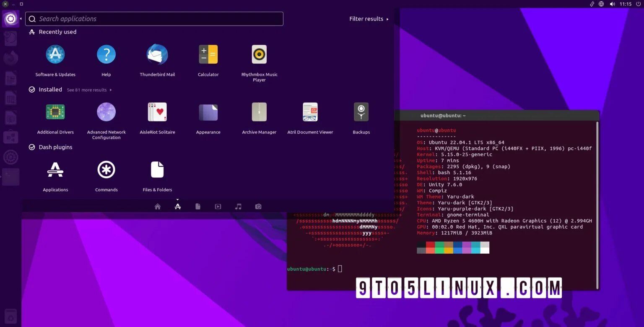Image resolution: width=644 pixels, height=327 pixels.
Task: Collapse the Dash plugins category header
Action: coord(50,147)
